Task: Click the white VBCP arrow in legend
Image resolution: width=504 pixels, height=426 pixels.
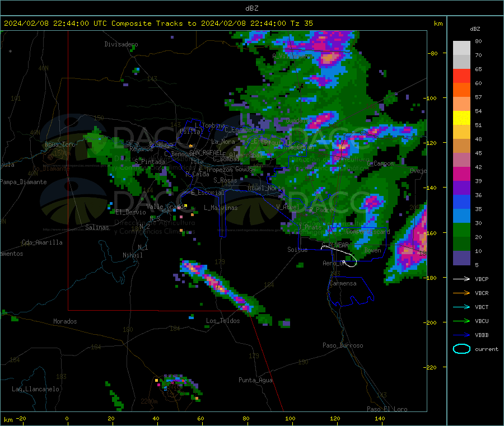Action: click(x=461, y=279)
